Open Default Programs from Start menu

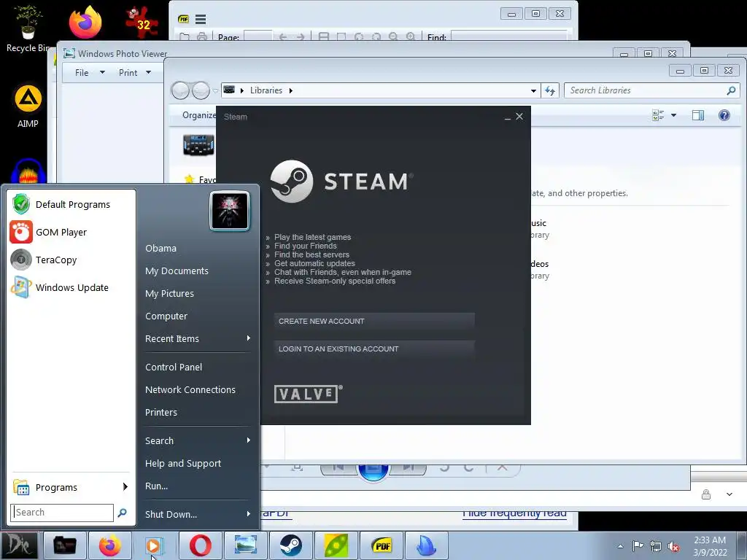[x=71, y=204]
